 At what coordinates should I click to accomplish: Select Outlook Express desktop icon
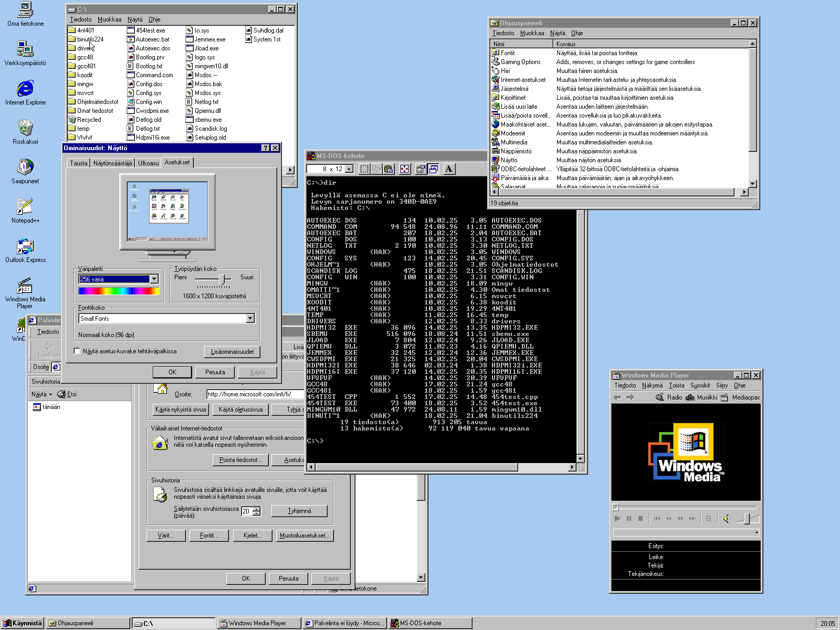coord(25,250)
